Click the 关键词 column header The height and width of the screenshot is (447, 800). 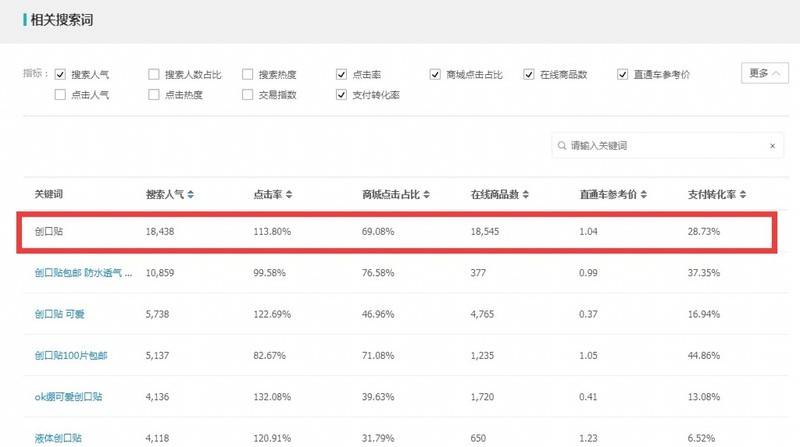48,194
